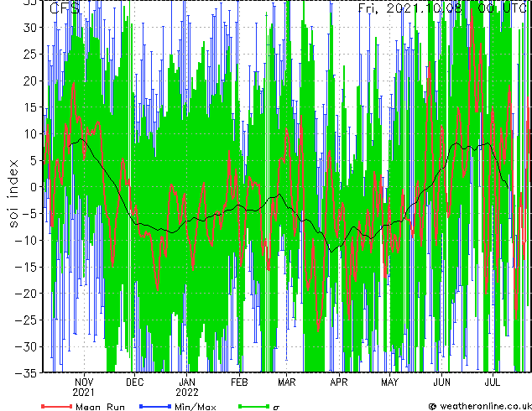This screenshot has height=411, width=532.
Task: Click the APR x-axis label
Action: (339, 382)
